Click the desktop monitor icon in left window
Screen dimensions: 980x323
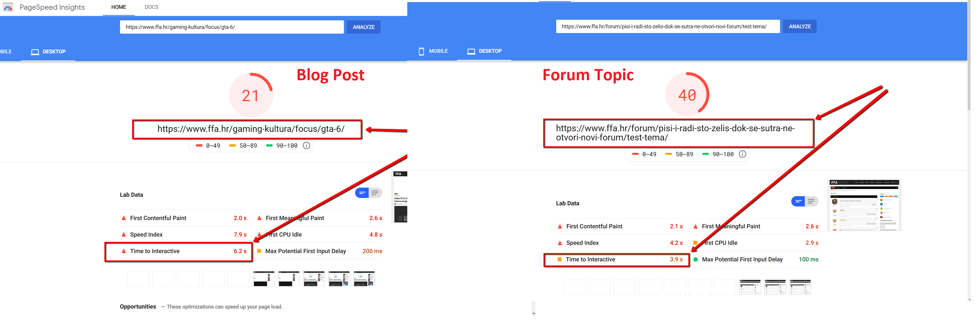[35, 53]
